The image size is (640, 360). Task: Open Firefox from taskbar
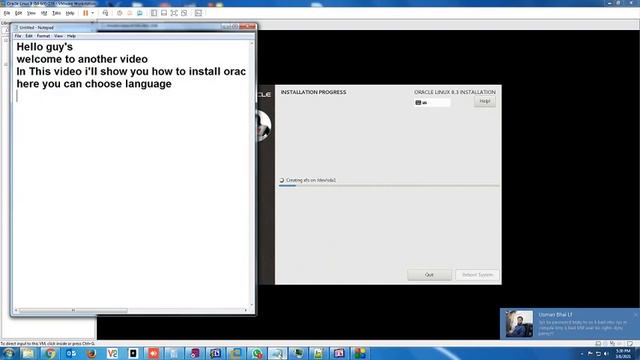tap(91, 353)
